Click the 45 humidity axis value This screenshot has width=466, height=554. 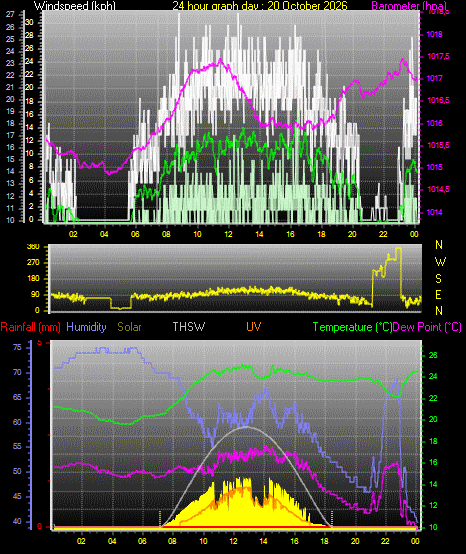(x=17, y=496)
